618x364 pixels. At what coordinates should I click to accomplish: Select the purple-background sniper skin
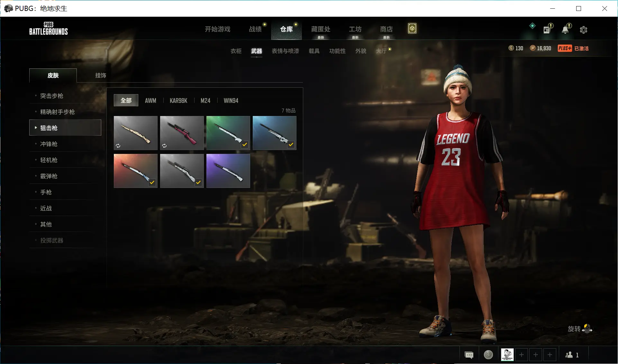228,171
